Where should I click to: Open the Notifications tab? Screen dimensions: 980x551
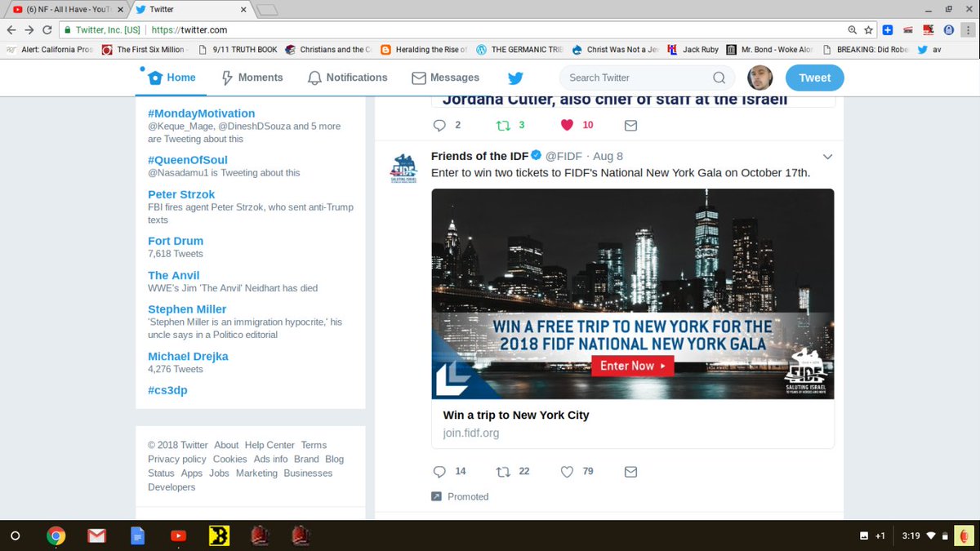347,78
